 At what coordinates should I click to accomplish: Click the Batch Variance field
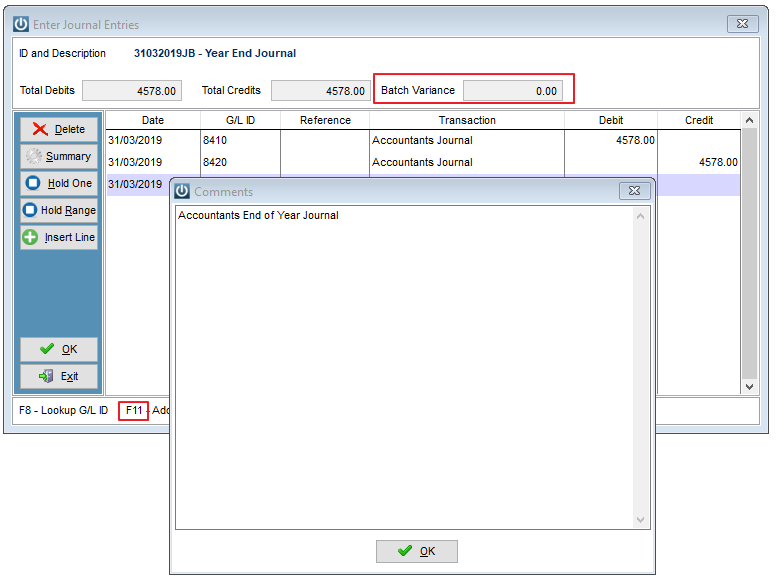(x=512, y=91)
